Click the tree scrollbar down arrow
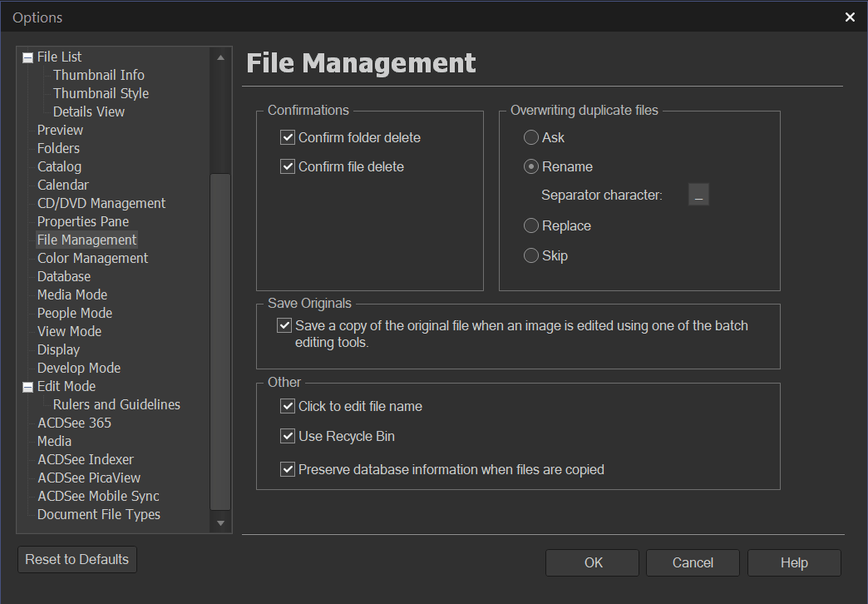 [220, 523]
